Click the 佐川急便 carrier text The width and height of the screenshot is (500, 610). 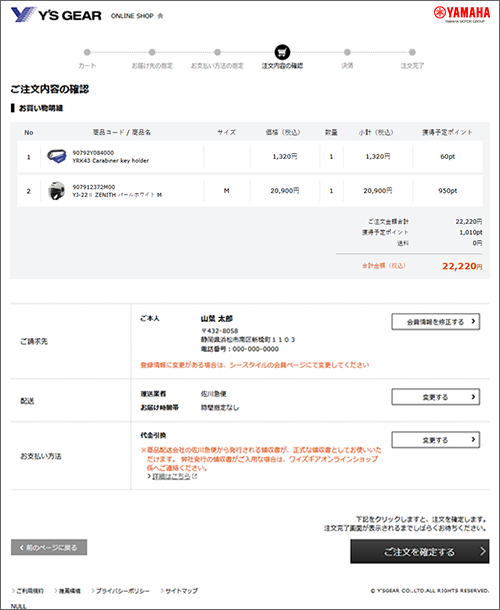214,394
